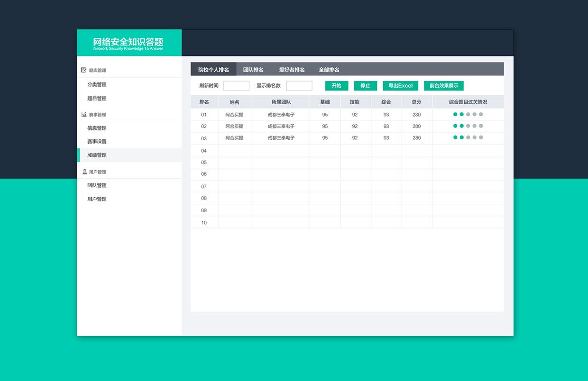
Task: Click the 导出Excel button
Action: tap(400, 86)
